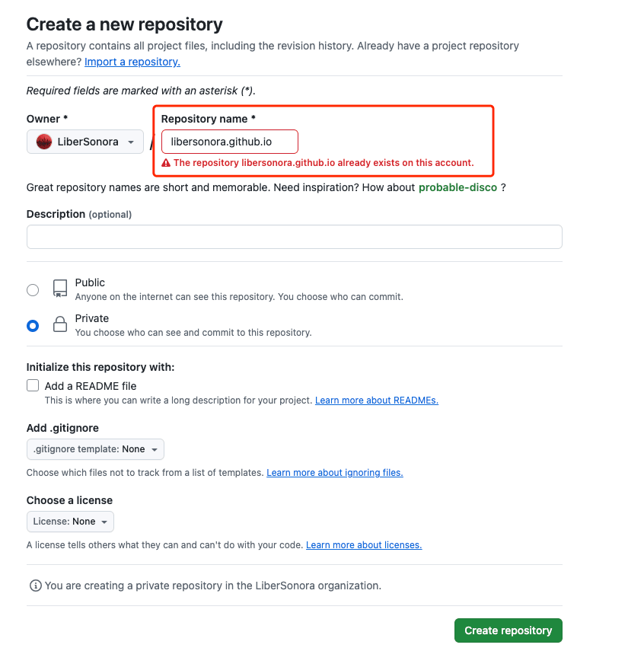Open the License: None dropdown
The width and height of the screenshot is (644, 667).
click(70, 522)
